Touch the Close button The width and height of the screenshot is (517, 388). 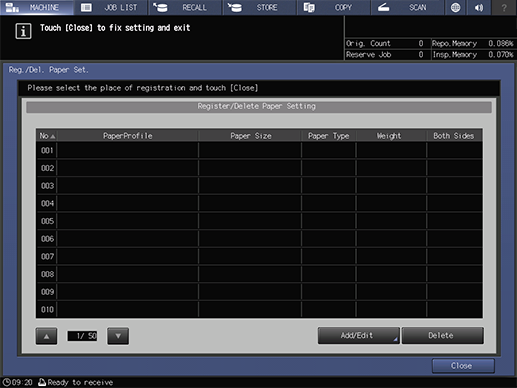(x=463, y=366)
